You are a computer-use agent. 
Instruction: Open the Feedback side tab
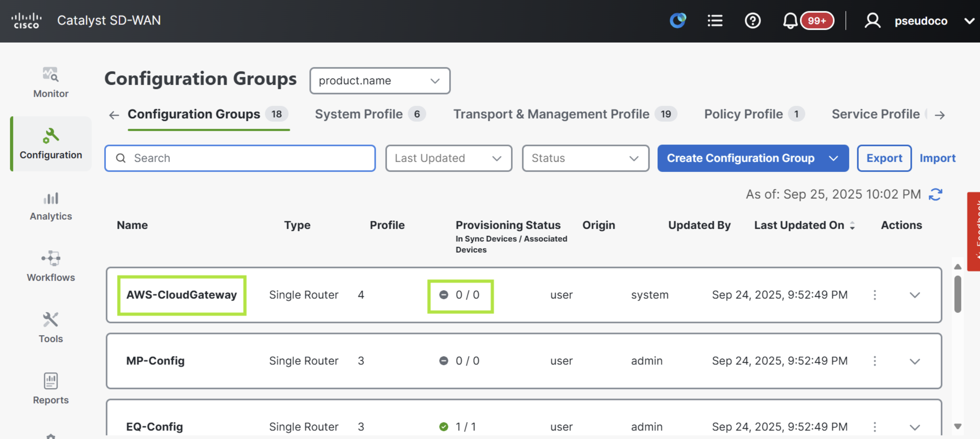coord(973,231)
